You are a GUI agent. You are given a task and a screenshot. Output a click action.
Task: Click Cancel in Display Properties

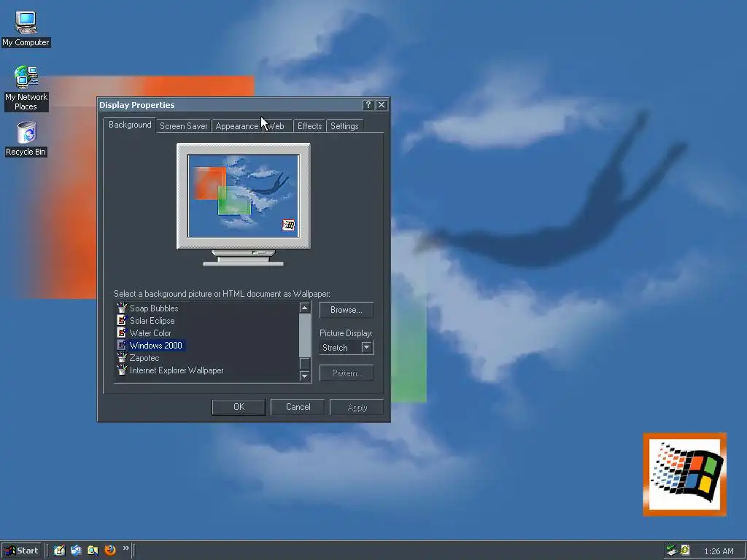[x=298, y=407]
